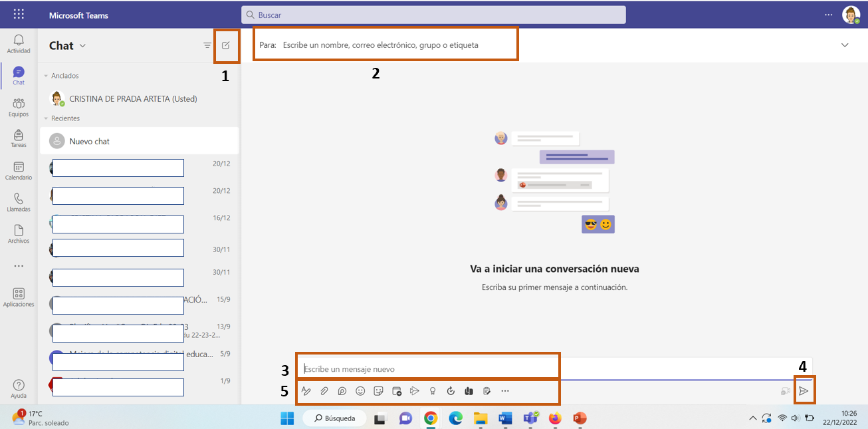The height and width of the screenshot is (429, 868).
Task: Click the Escribe un mensaje nuevo box
Action: pyautogui.click(x=554, y=368)
